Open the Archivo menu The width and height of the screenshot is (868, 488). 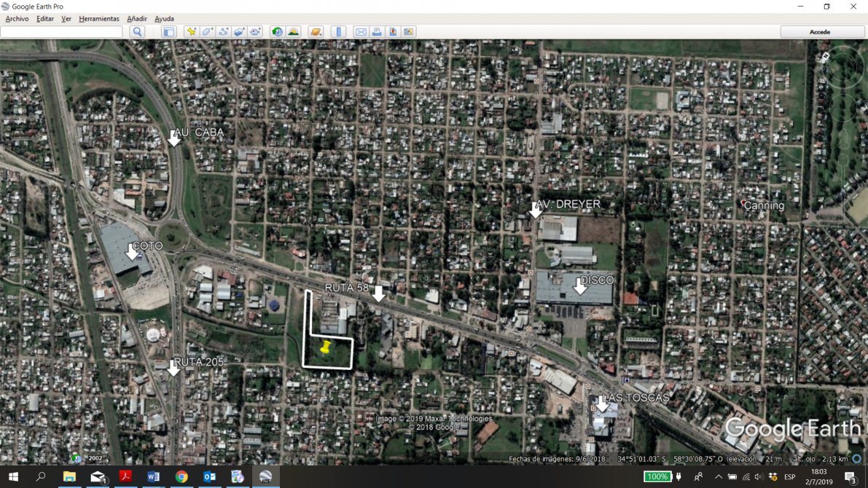pyautogui.click(x=17, y=18)
